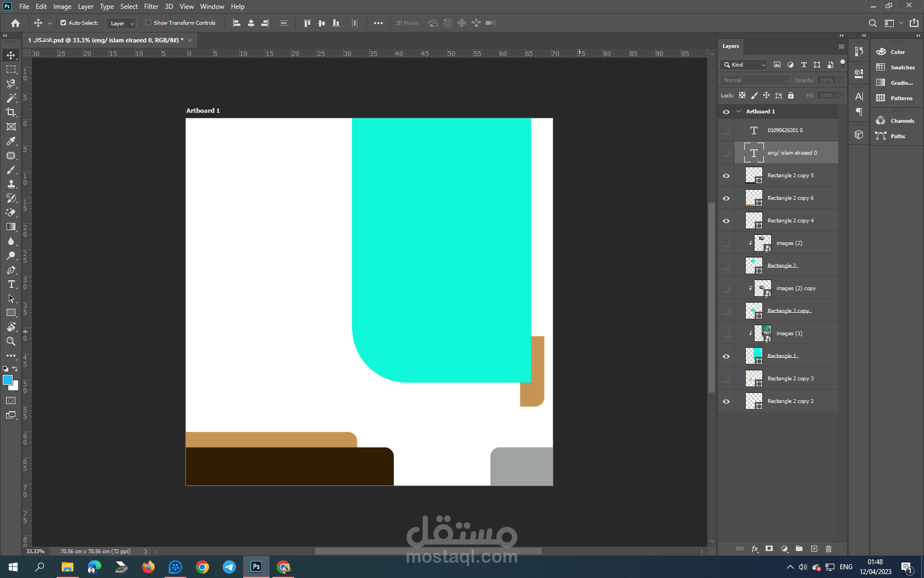Open the File menu
924x578 pixels.
tap(24, 7)
